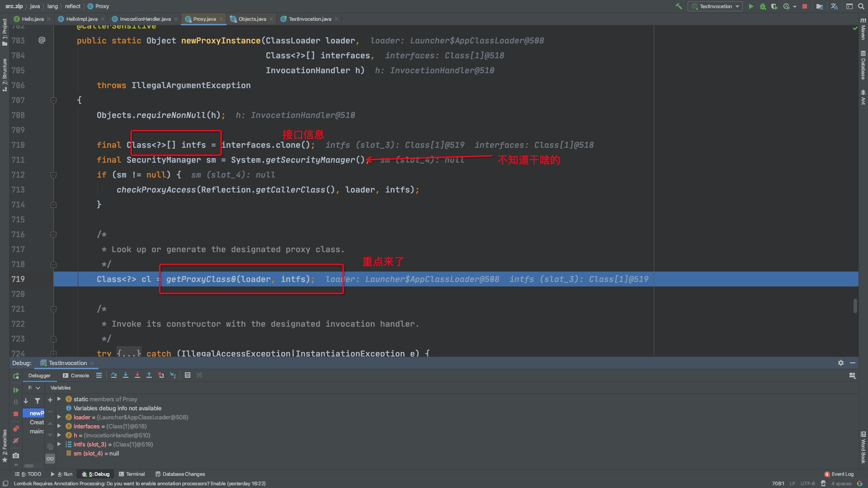Open the TestInvocetion run configuration dropdown

click(x=715, y=6)
